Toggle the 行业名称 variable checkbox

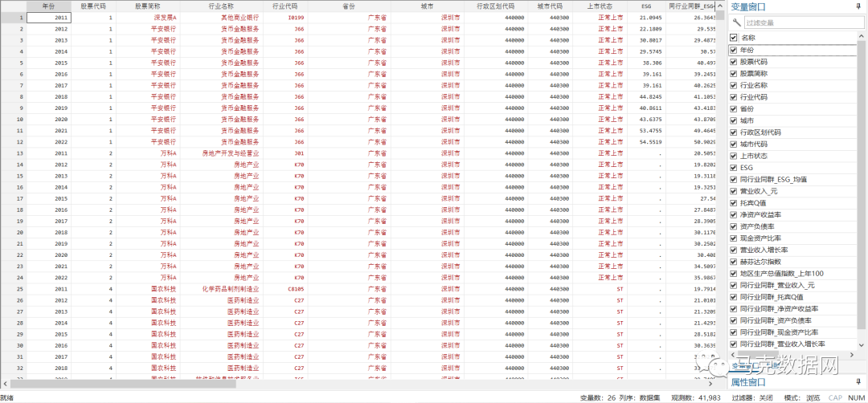coord(734,85)
